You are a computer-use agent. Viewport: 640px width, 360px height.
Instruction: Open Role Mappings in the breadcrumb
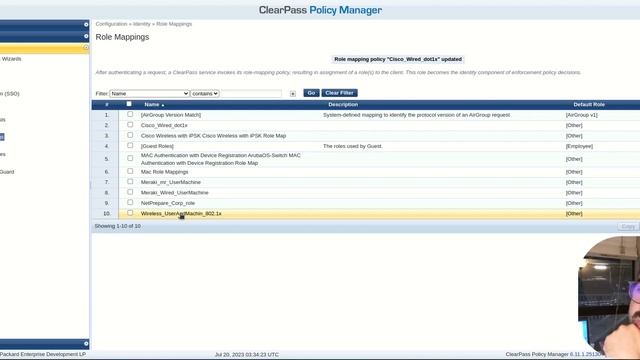pos(174,24)
